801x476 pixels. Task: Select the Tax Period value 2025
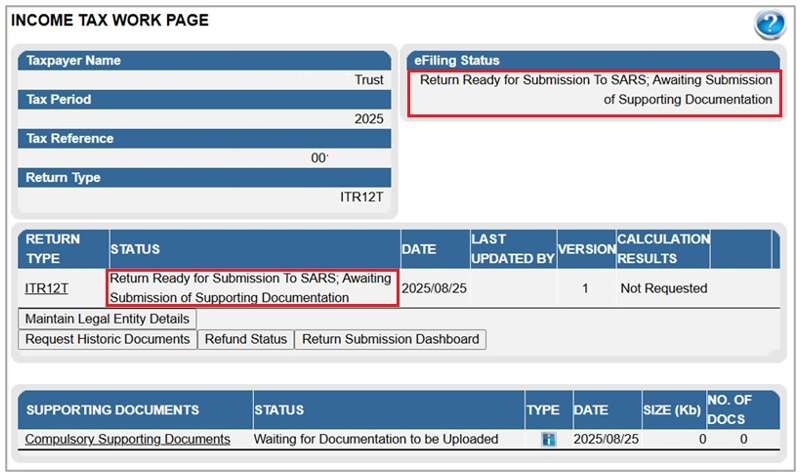(x=368, y=119)
